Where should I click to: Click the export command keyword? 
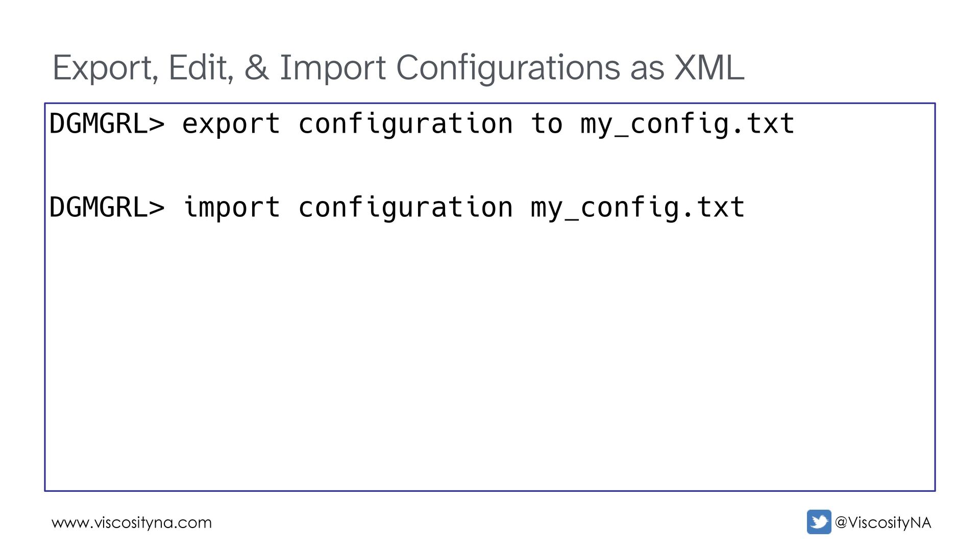click(x=231, y=124)
